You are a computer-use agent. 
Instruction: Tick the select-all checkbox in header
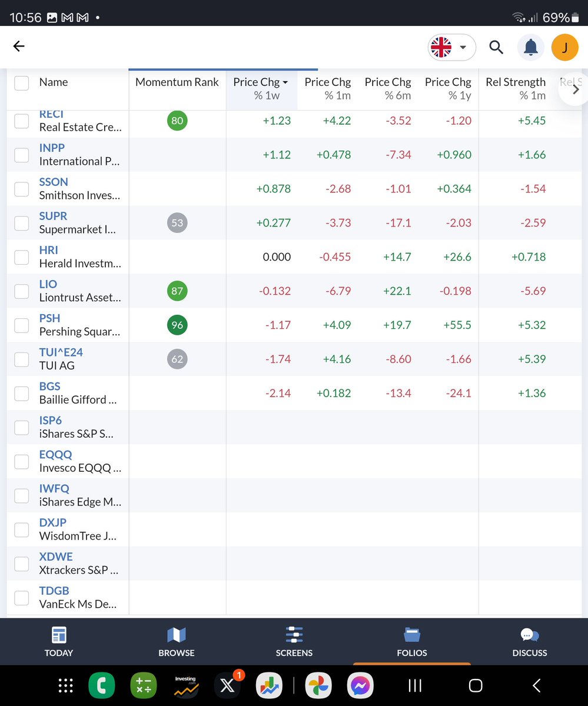(22, 82)
